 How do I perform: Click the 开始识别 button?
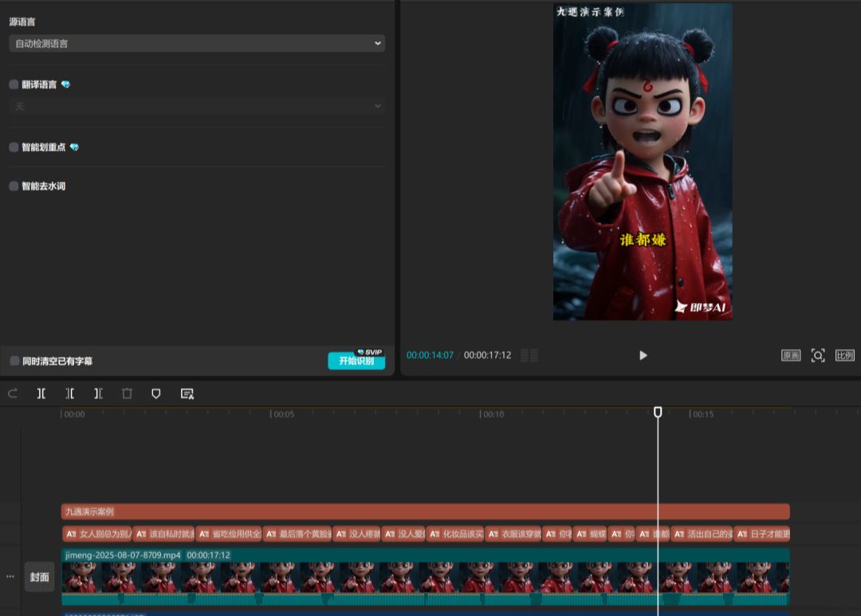pos(356,361)
